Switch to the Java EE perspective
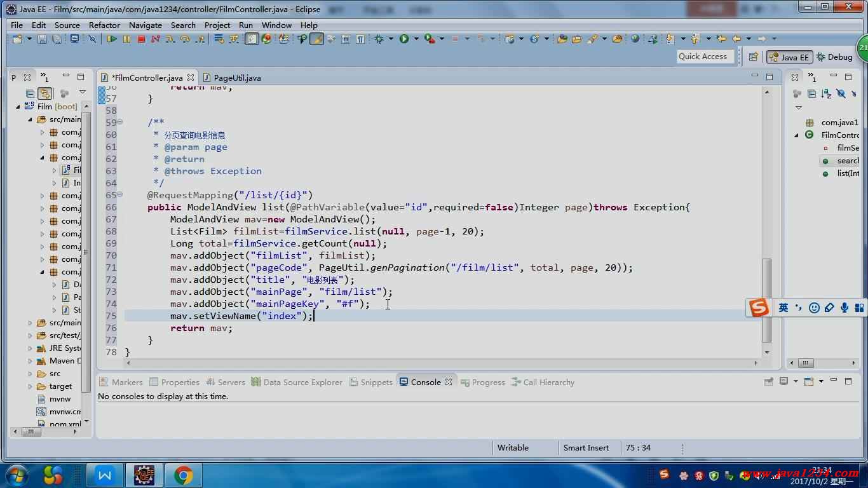Screen dimensions: 868x488 pos(789,57)
